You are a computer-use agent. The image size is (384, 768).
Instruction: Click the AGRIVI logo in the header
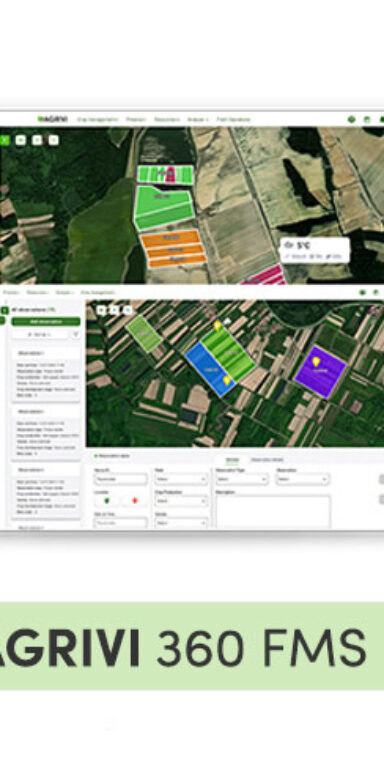[x=53, y=119]
